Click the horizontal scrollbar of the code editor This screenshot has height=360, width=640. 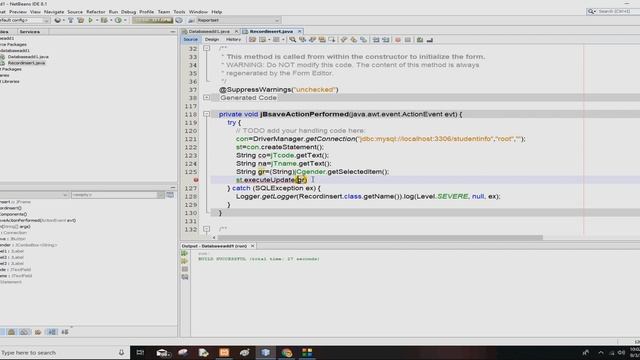[x=380, y=238]
